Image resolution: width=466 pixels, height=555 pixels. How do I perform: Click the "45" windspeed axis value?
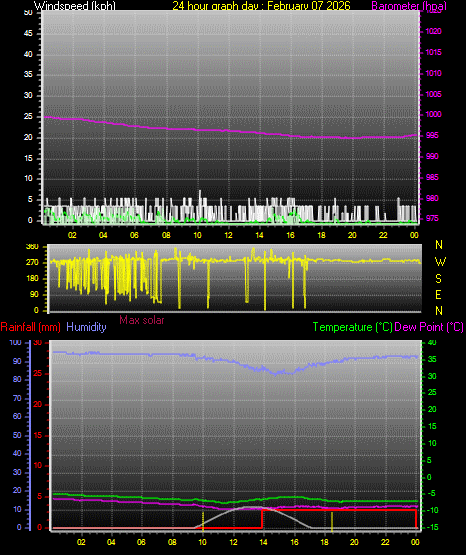tap(28, 34)
